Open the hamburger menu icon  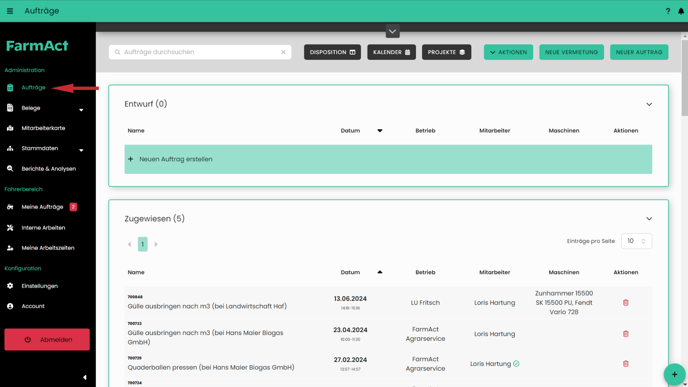(x=10, y=11)
